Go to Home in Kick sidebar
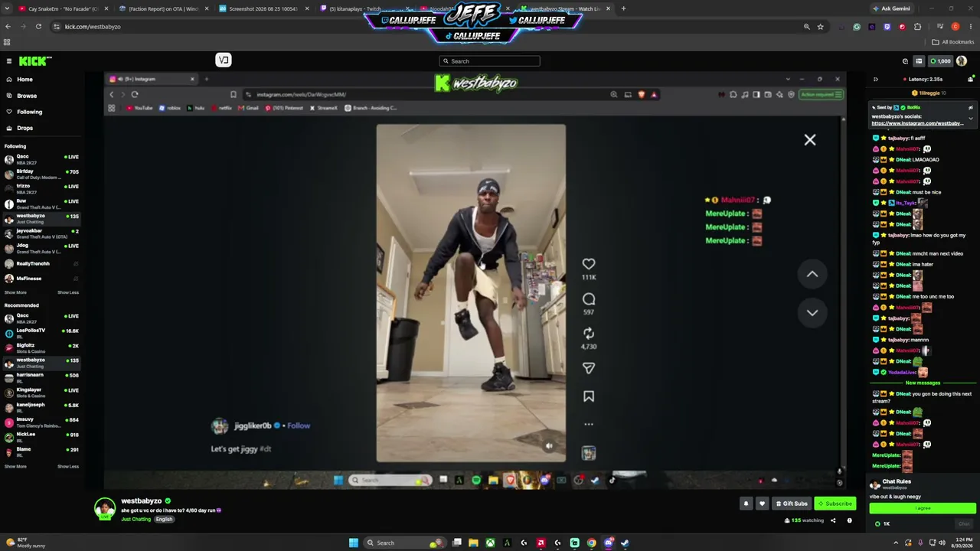 [x=24, y=80]
